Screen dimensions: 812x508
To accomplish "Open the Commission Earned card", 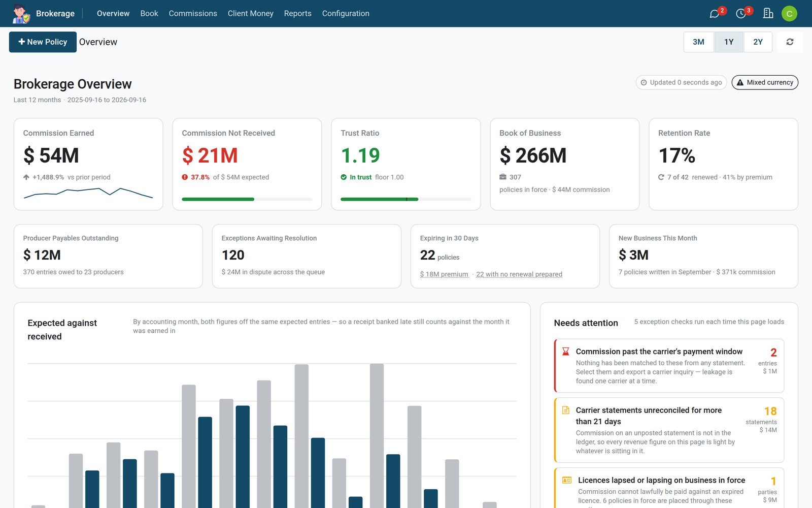I will point(88,164).
